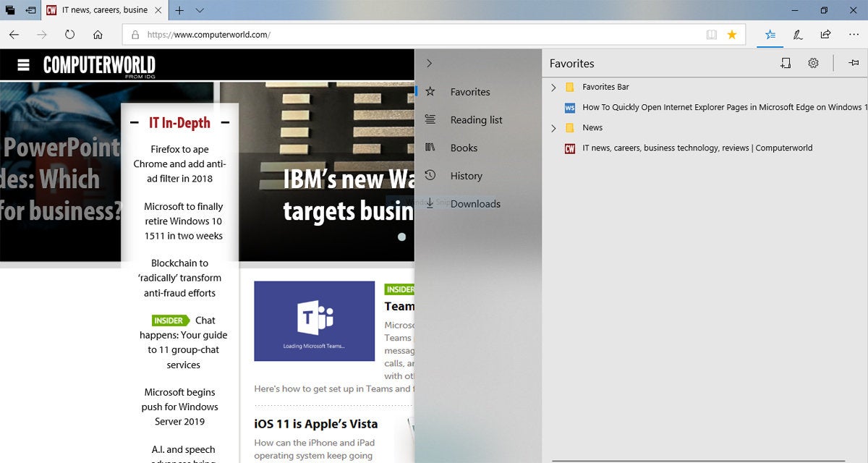Click the Computerworld logo

coord(99,65)
